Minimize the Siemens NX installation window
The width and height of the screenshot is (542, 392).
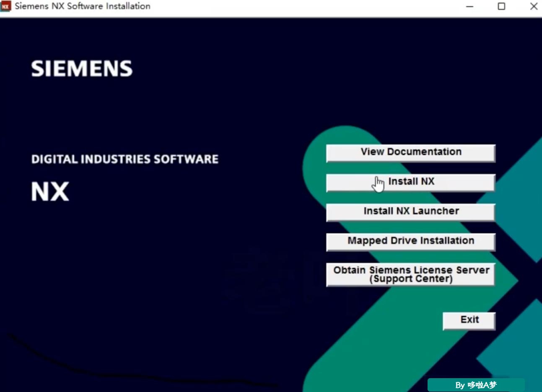(469, 6)
